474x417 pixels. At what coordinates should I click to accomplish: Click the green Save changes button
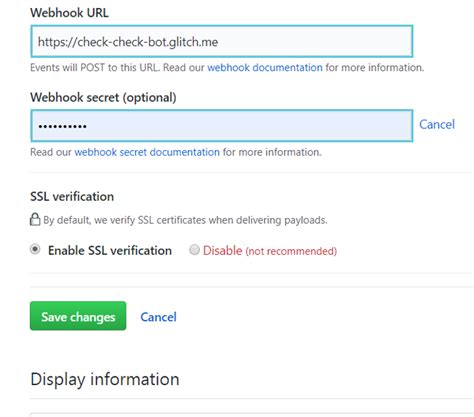click(78, 316)
